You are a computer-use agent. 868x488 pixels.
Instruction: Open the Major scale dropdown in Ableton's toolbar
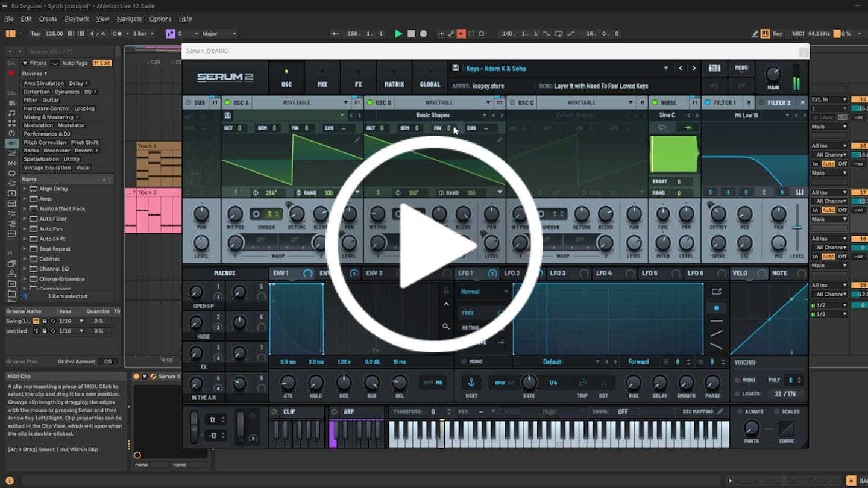[x=219, y=34]
